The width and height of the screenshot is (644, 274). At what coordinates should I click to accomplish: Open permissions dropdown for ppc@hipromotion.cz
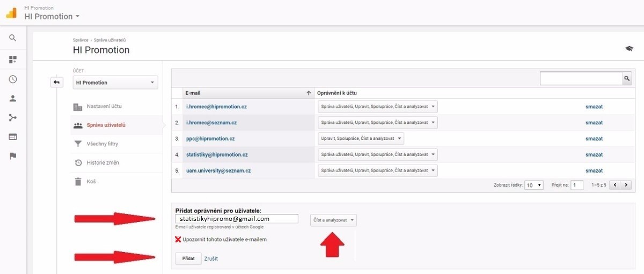point(361,138)
